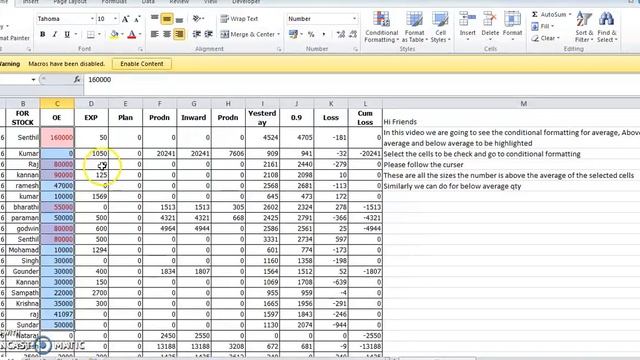Toggle Align Text Right
The width and height of the screenshot is (640, 360).
(179, 34)
